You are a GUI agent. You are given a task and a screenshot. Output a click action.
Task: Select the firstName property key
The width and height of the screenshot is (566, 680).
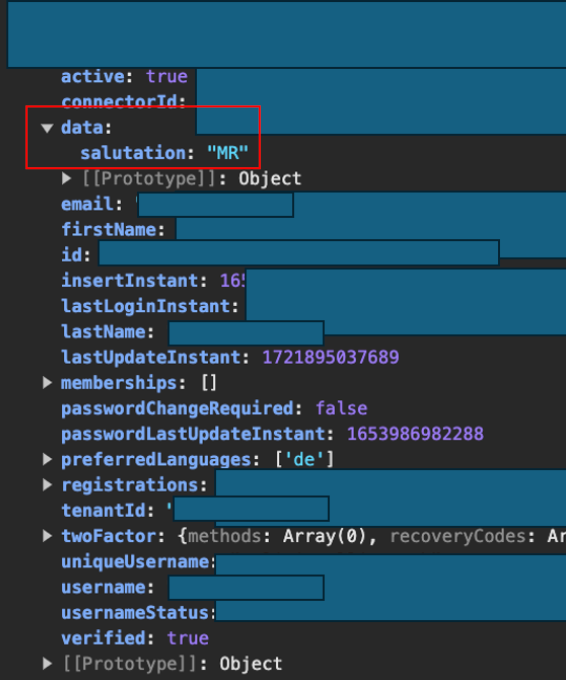click(108, 230)
